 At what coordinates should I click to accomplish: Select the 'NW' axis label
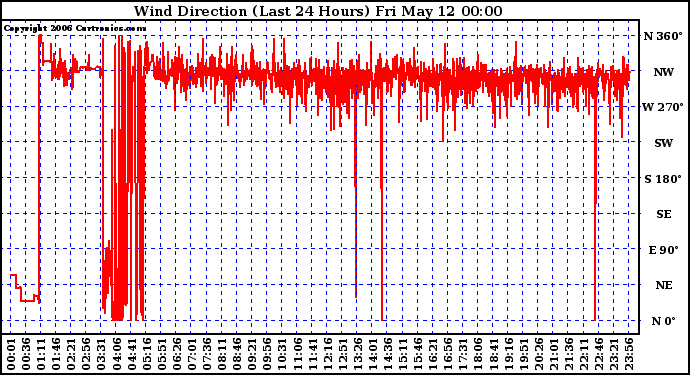click(663, 72)
